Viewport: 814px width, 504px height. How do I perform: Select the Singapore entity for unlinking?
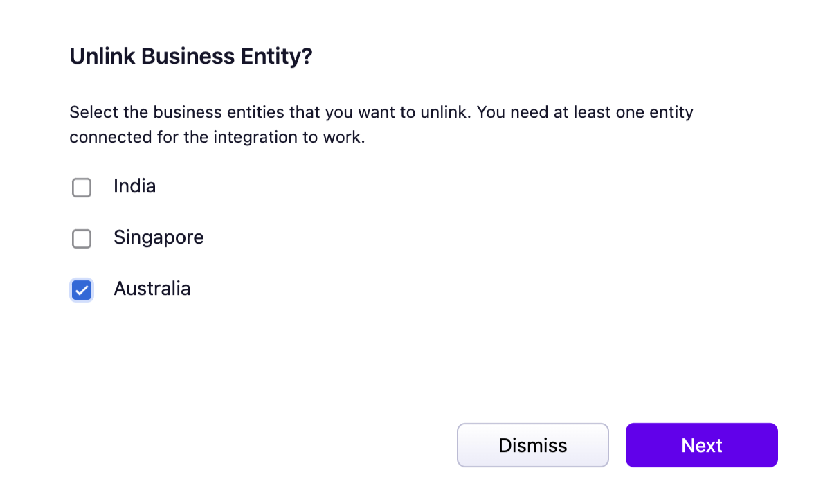click(x=82, y=239)
